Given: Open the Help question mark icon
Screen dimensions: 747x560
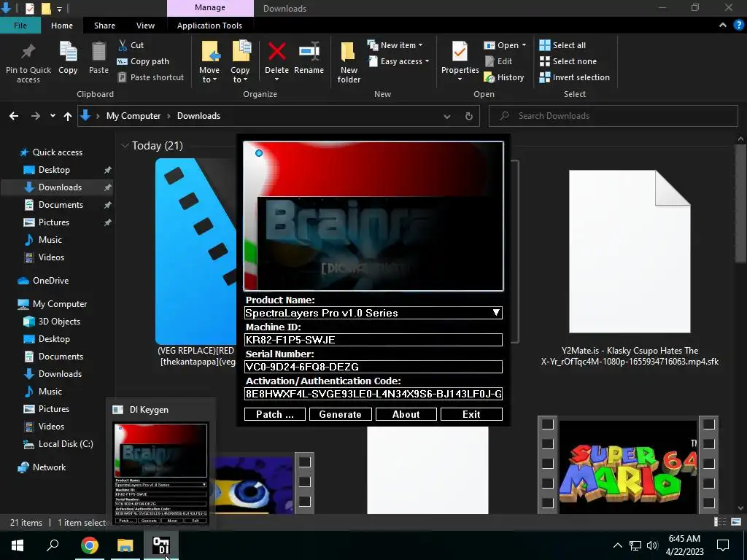Looking at the screenshot, I should tap(738, 26).
